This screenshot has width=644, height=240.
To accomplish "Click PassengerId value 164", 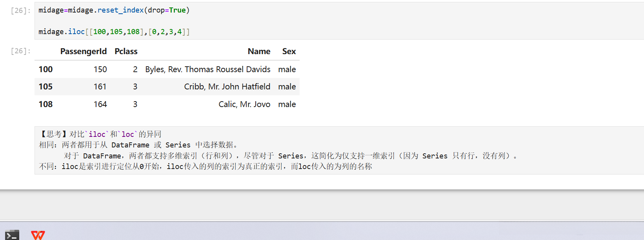I will coord(100,104).
